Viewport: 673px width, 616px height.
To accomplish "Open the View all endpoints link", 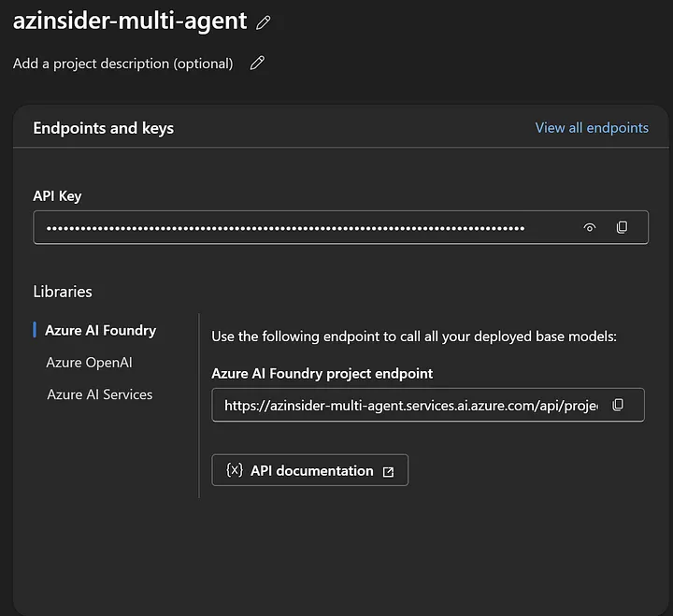I will [592, 128].
